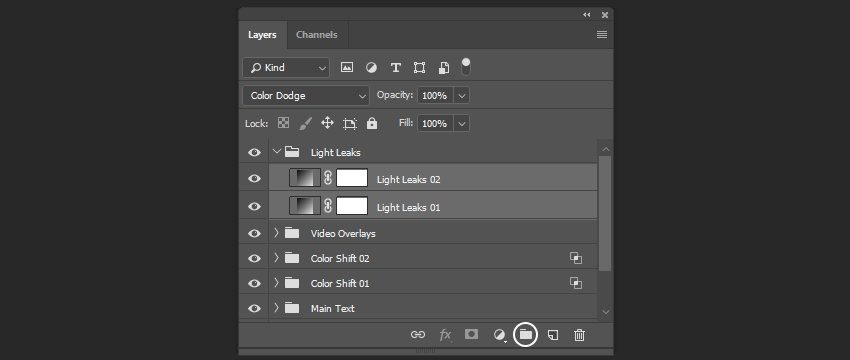Hide the Color Shift 02 group

[254, 259]
